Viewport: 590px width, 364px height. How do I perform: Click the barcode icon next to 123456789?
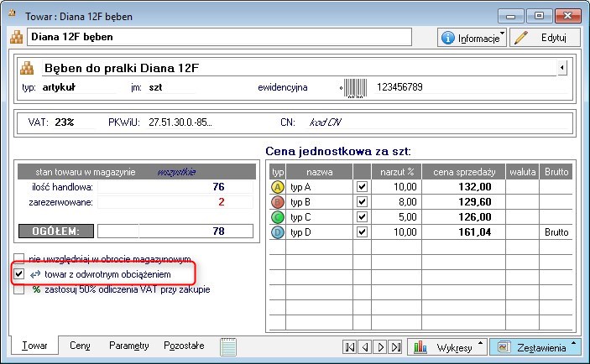click(354, 88)
